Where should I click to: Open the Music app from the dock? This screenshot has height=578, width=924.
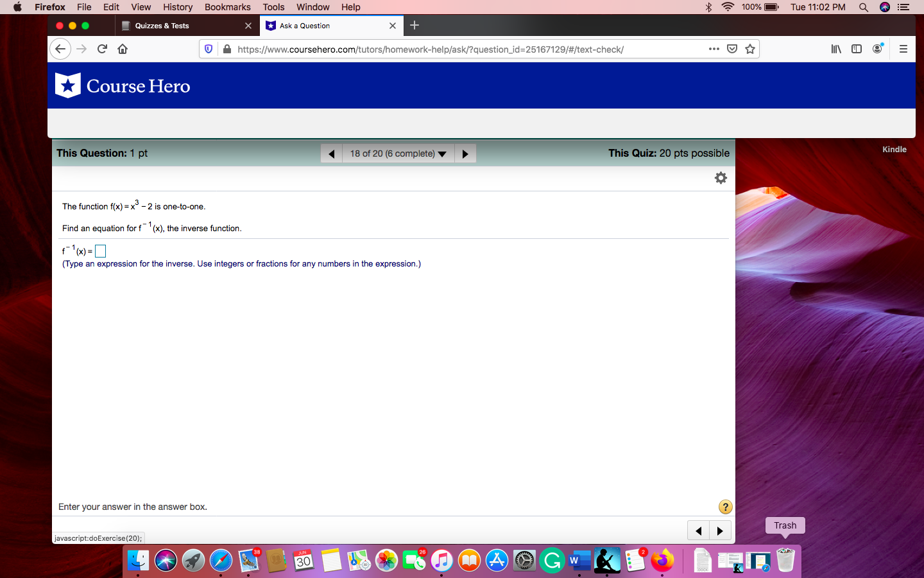point(441,561)
